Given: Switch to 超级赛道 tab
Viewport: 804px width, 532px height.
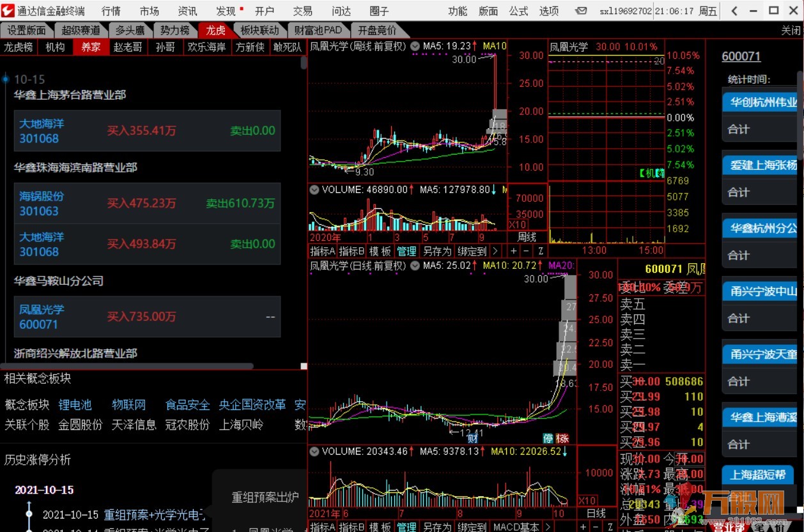Looking at the screenshot, I should click(x=81, y=30).
